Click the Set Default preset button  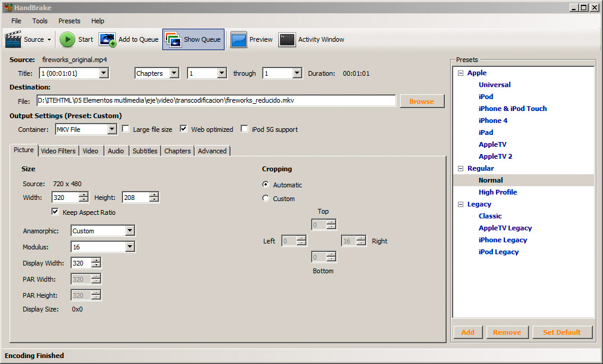pos(562,332)
